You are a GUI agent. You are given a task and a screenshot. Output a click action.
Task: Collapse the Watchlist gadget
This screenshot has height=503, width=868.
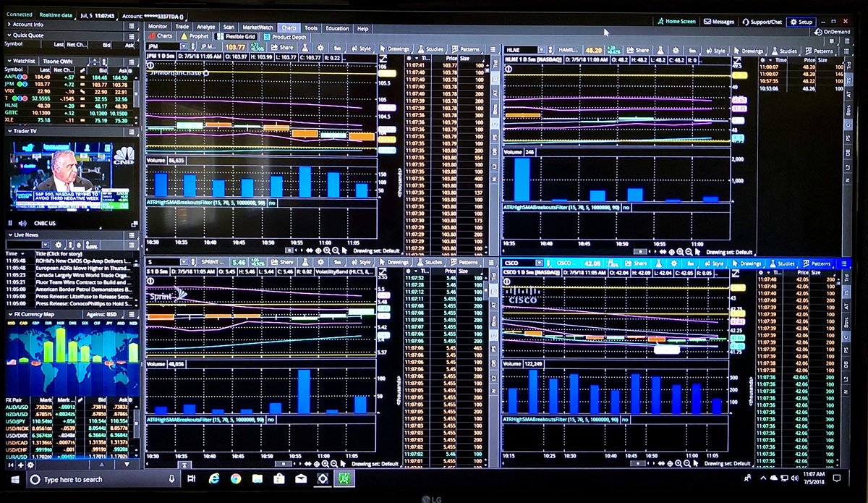tap(9, 61)
